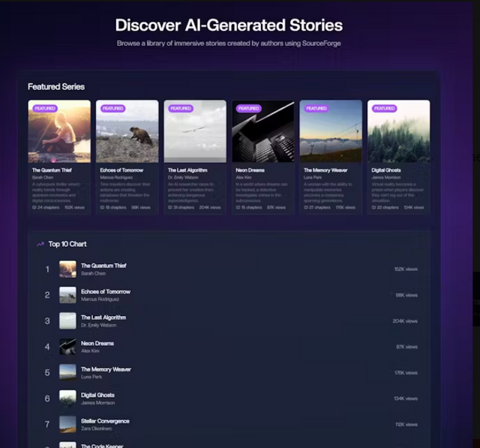Image resolution: width=480 pixels, height=448 pixels.
Task: Open Digital Ghosts forest cover image
Action: pos(399,131)
